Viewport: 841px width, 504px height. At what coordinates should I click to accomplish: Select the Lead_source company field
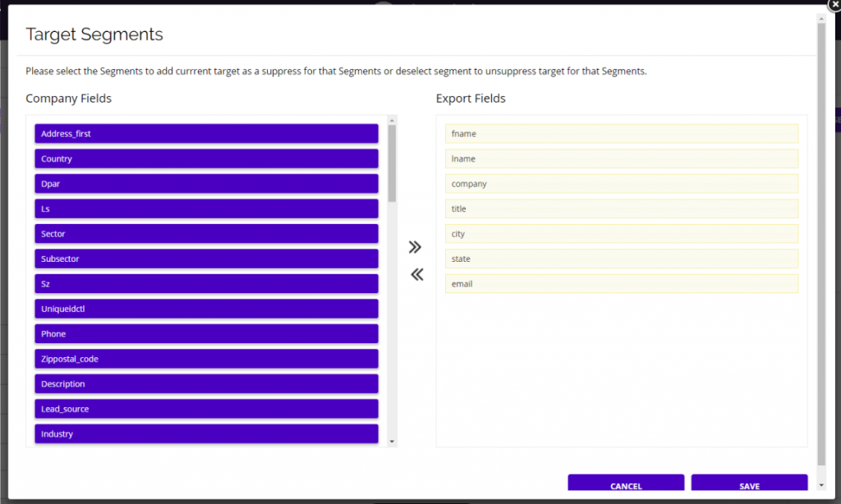click(205, 408)
